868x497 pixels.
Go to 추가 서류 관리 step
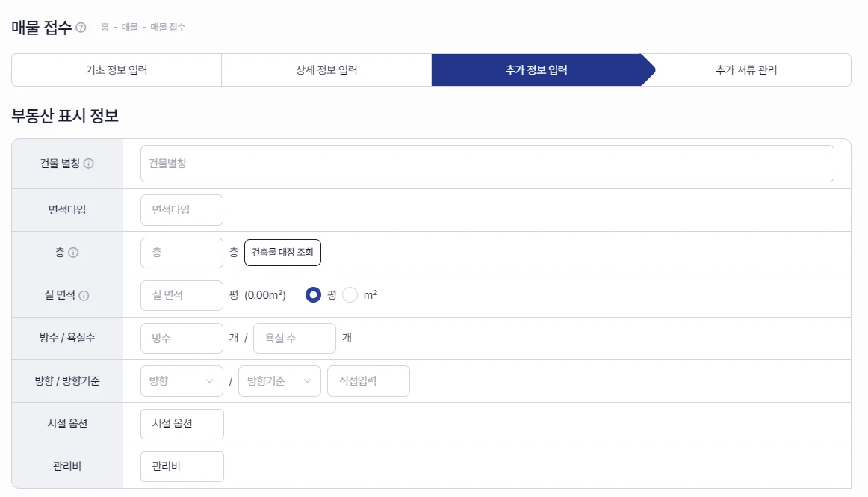point(746,70)
